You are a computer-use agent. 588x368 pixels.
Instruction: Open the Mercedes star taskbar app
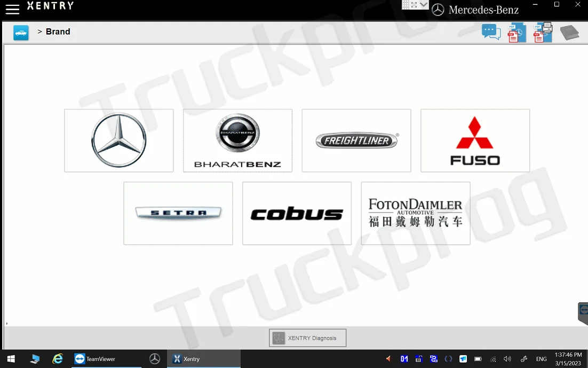pos(155,359)
